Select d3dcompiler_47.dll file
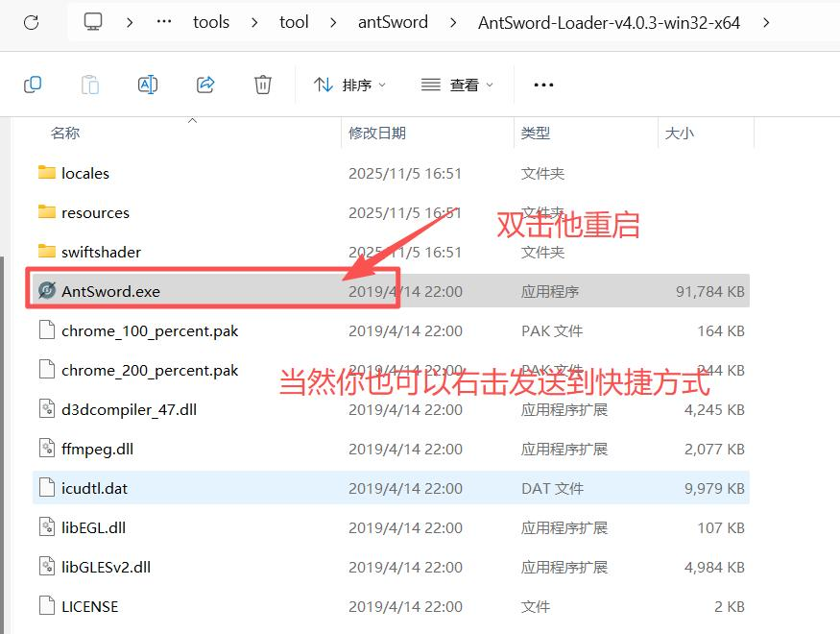 (391, 409)
